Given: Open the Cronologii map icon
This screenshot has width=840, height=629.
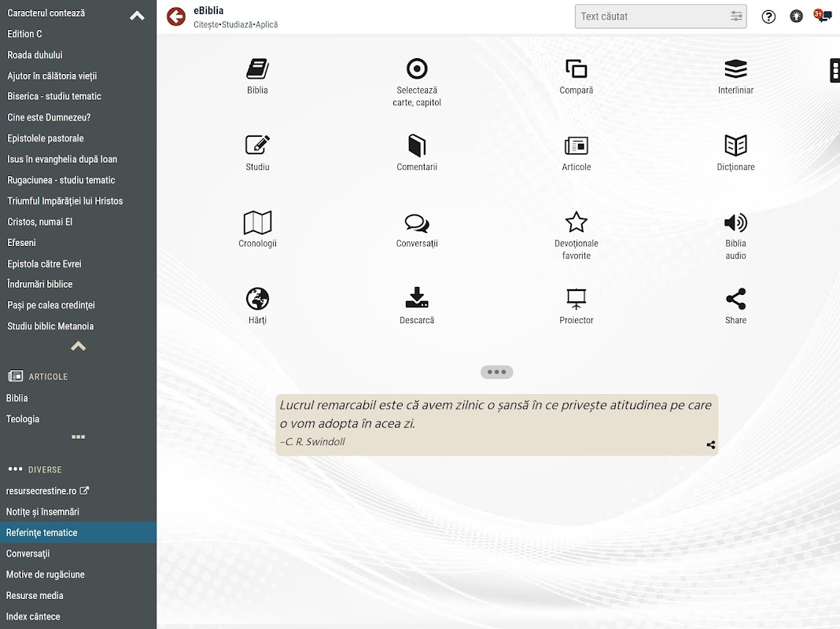Looking at the screenshot, I should coord(257,223).
